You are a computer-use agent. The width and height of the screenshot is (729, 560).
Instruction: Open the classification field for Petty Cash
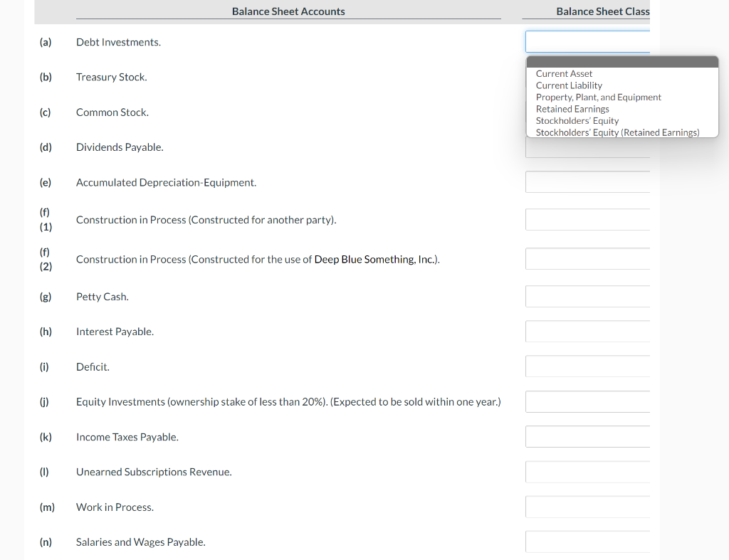point(587,296)
